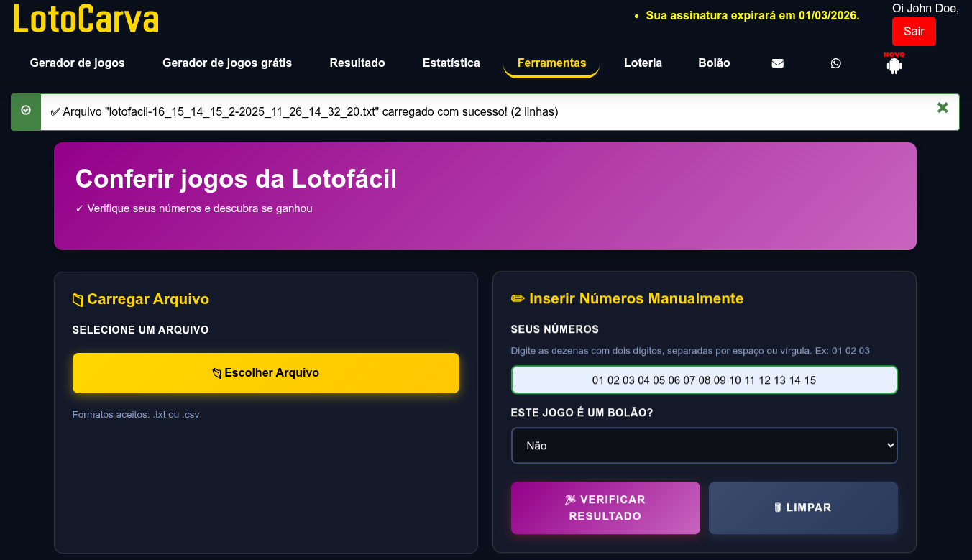
Task: Click the Limpar button
Action: [803, 508]
